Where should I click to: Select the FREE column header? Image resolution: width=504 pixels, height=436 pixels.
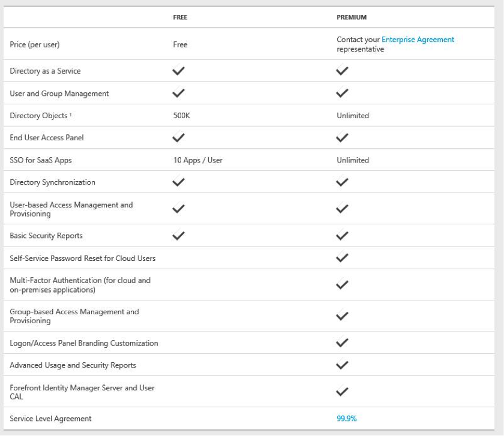[180, 17]
